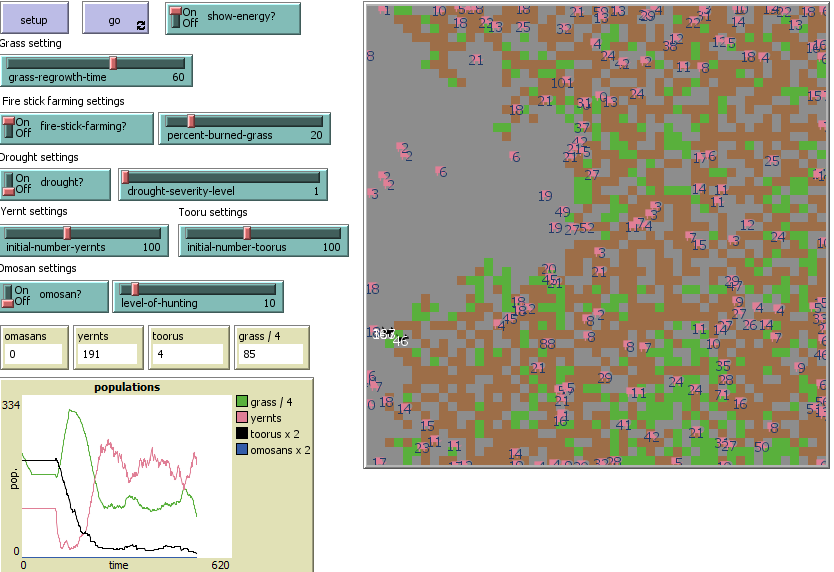
Task: Click the green grass / 4 legend swatch
Action: tap(242, 402)
